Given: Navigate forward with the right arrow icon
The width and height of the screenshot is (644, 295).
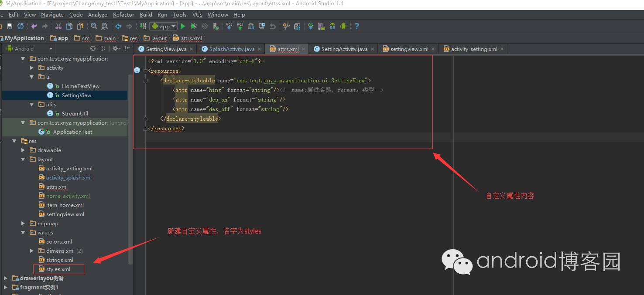Looking at the screenshot, I should (129, 26).
